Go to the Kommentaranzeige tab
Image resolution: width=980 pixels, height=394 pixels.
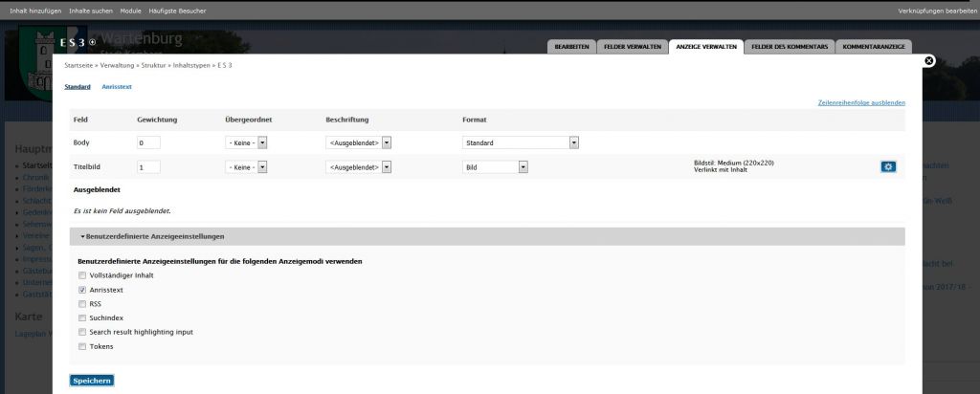(873, 47)
